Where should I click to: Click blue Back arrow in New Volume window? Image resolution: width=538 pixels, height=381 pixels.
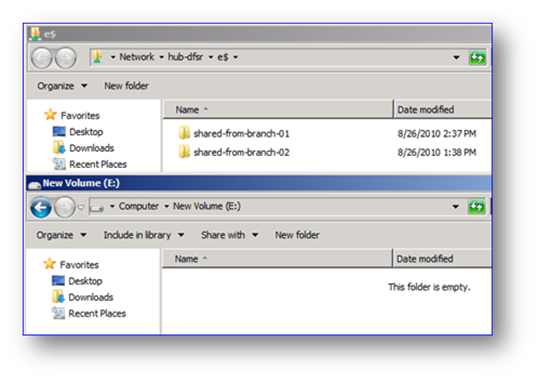(x=41, y=207)
